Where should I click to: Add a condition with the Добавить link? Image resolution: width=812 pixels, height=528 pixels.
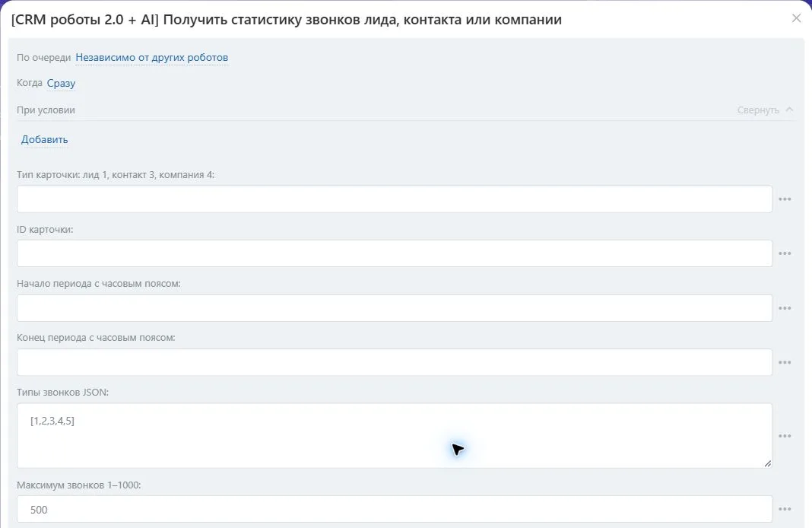pos(45,139)
